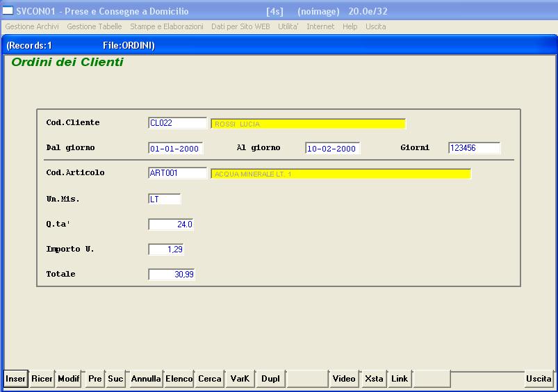This screenshot has width=558, height=392.
Task: Go to previous record with Pre
Action: click(95, 379)
